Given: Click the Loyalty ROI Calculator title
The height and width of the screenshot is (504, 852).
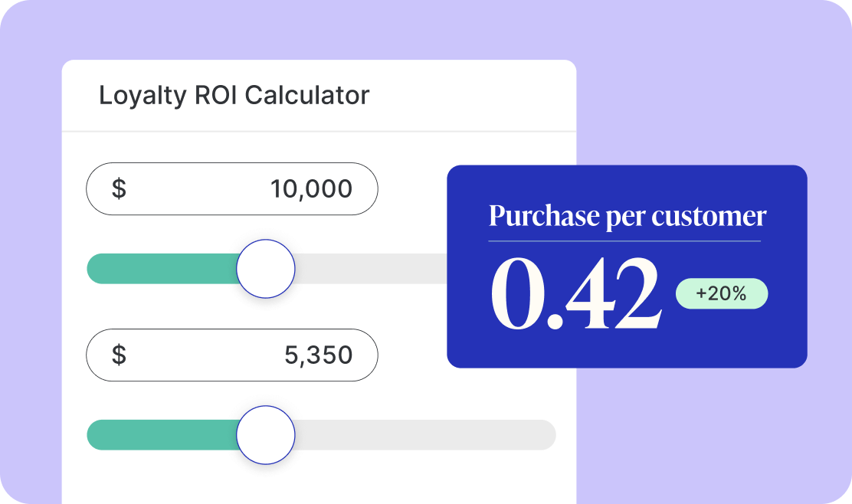Looking at the screenshot, I should point(234,96).
